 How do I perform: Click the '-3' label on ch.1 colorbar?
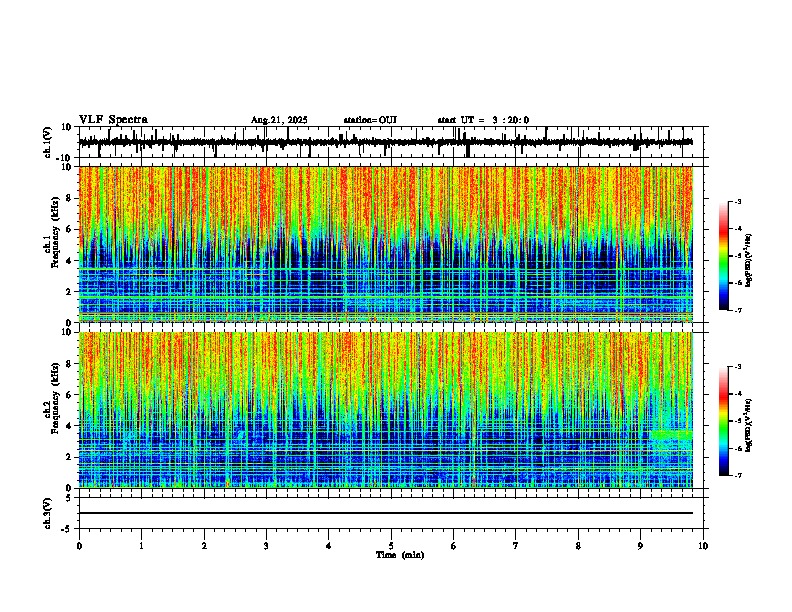coord(738,201)
